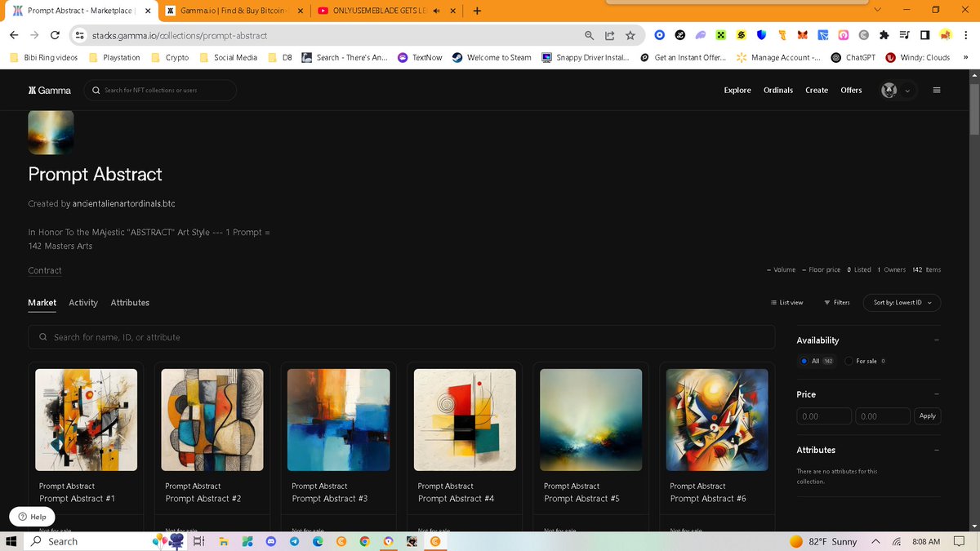Click the Contract link
Image resolution: width=980 pixels, height=551 pixels.
tap(45, 270)
